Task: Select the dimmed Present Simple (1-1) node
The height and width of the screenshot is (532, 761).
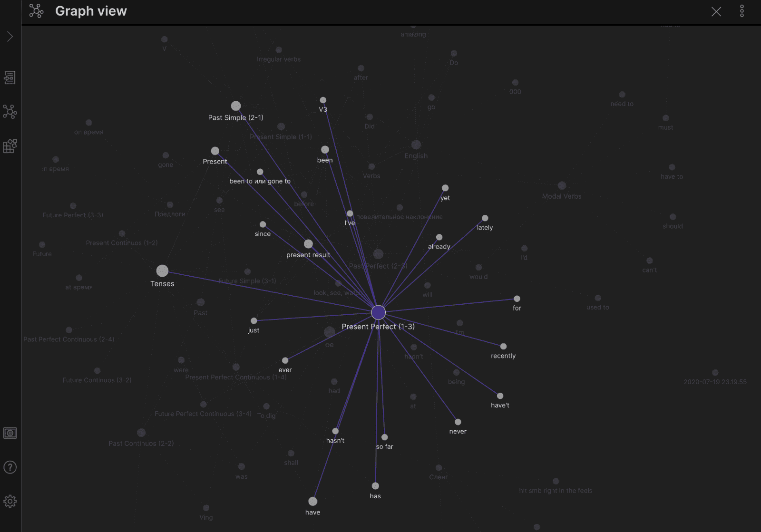Action: (281, 126)
